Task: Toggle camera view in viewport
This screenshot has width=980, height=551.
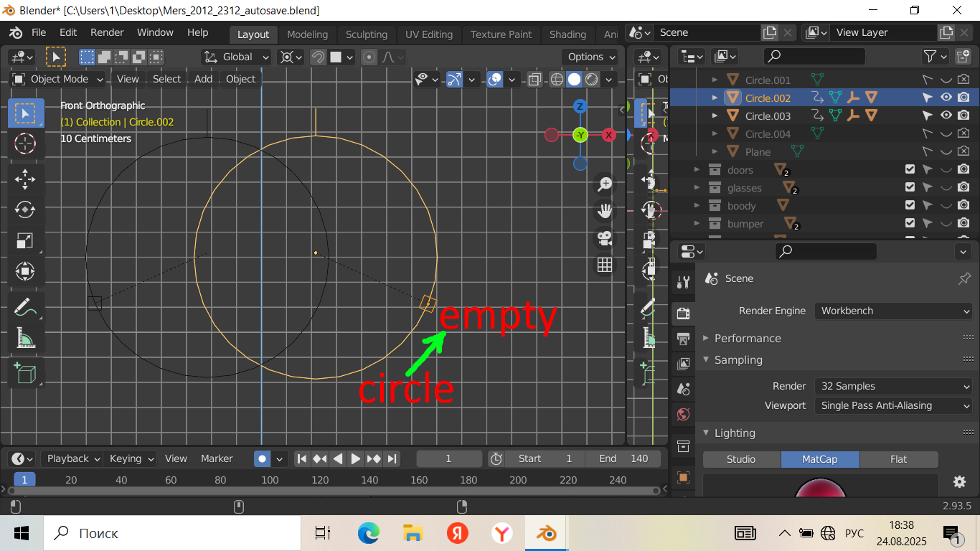Action: click(x=605, y=237)
